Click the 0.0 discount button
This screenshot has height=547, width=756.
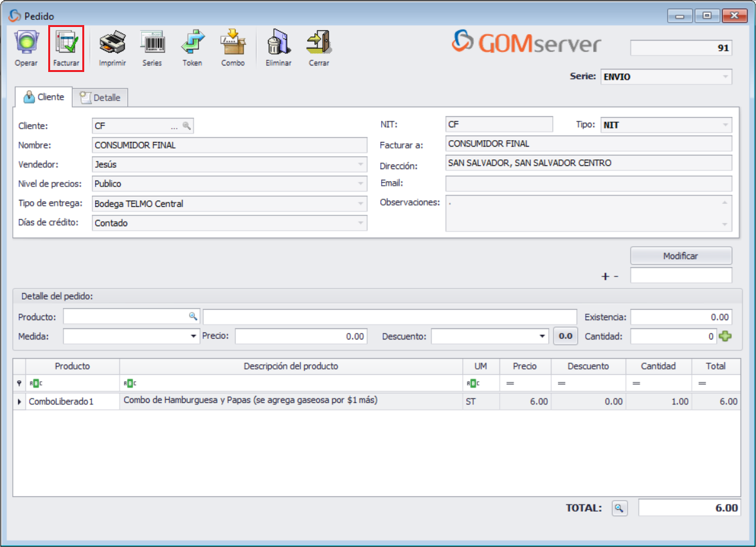click(565, 336)
